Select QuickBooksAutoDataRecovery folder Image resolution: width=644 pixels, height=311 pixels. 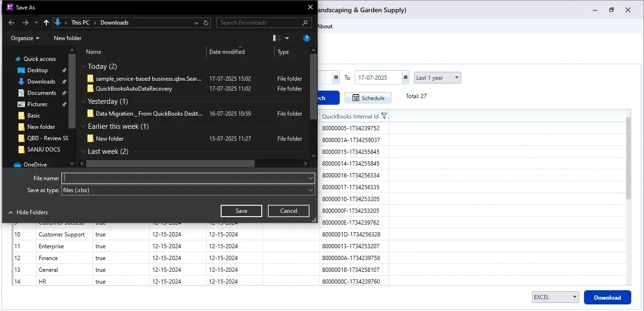pos(134,89)
